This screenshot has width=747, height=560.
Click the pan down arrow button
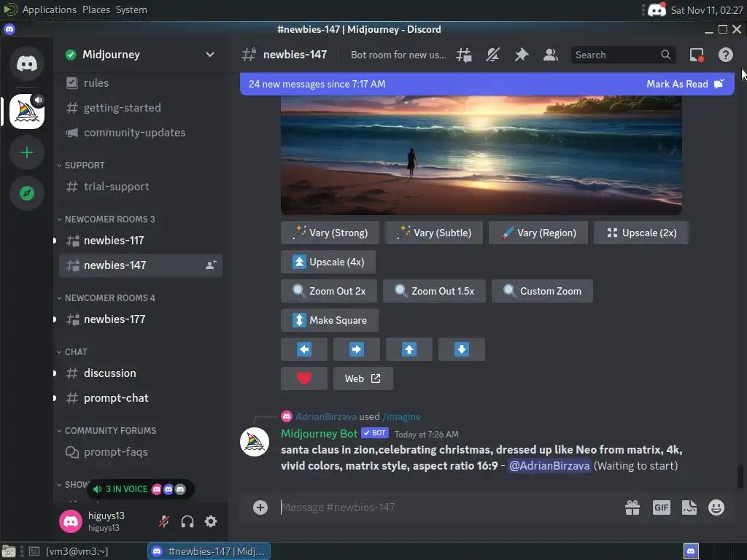tap(461, 349)
